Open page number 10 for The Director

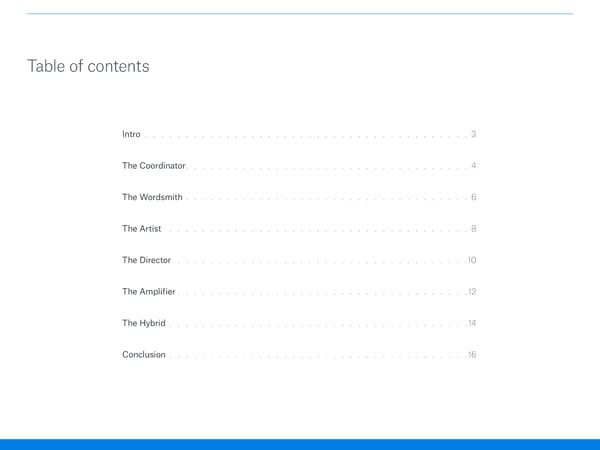coord(471,260)
